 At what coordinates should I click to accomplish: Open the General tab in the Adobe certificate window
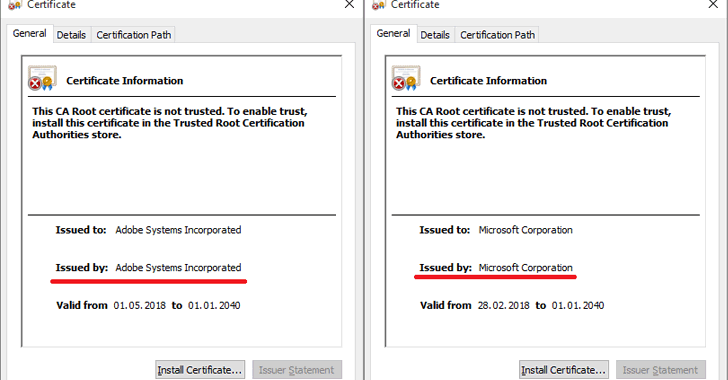(29, 33)
